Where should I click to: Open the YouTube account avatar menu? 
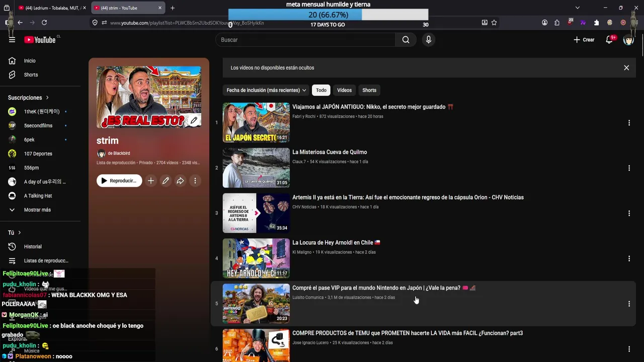coord(628,40)
